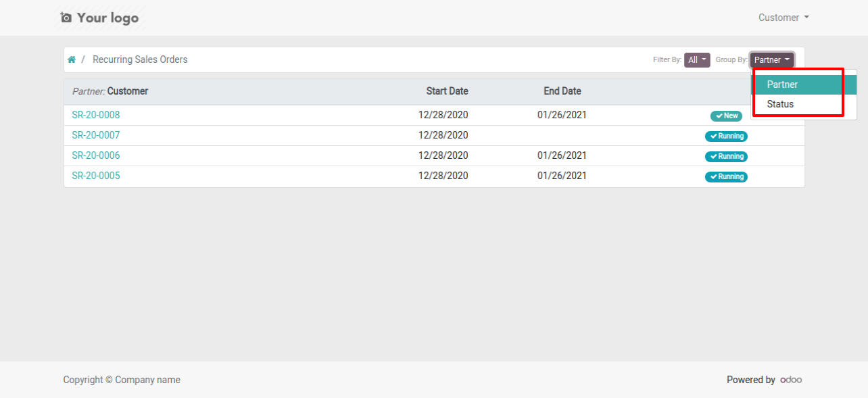
Task: Click the Start Date column header
Action: [447, 91]
